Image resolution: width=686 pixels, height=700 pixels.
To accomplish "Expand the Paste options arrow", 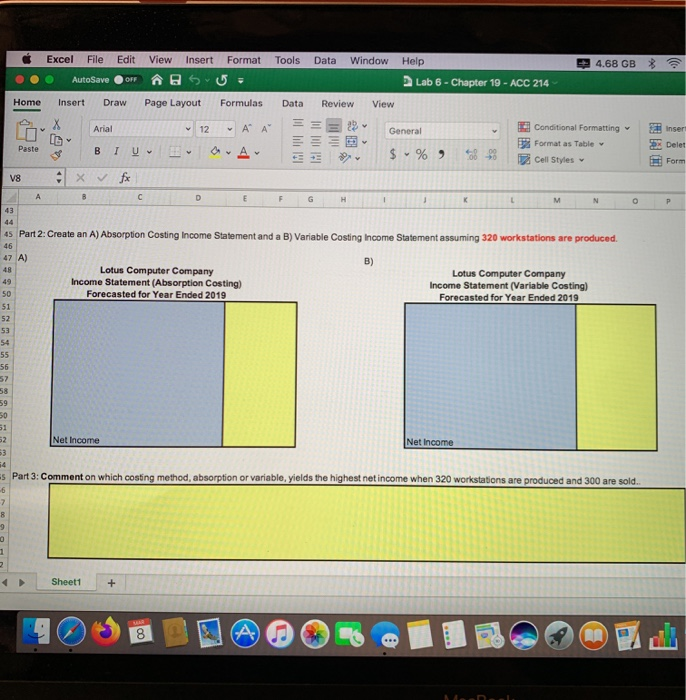I will (42, 129).
